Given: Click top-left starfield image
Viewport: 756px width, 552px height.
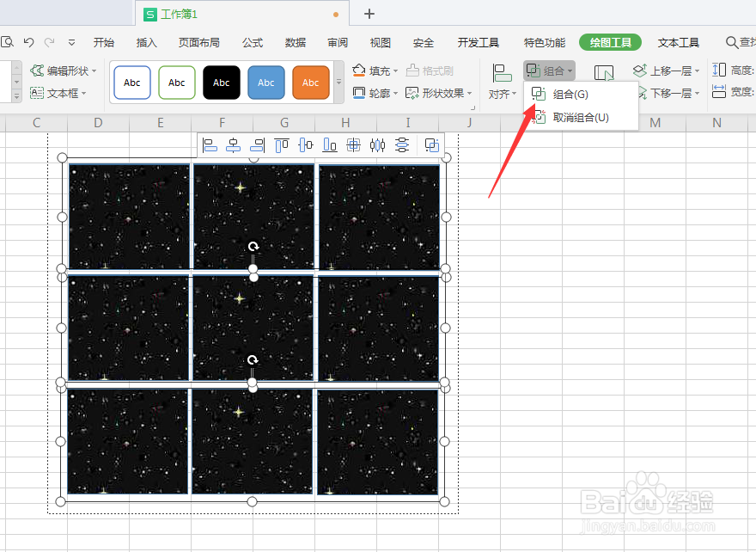Looking at the screenshot, I should (x=129, y=216).
